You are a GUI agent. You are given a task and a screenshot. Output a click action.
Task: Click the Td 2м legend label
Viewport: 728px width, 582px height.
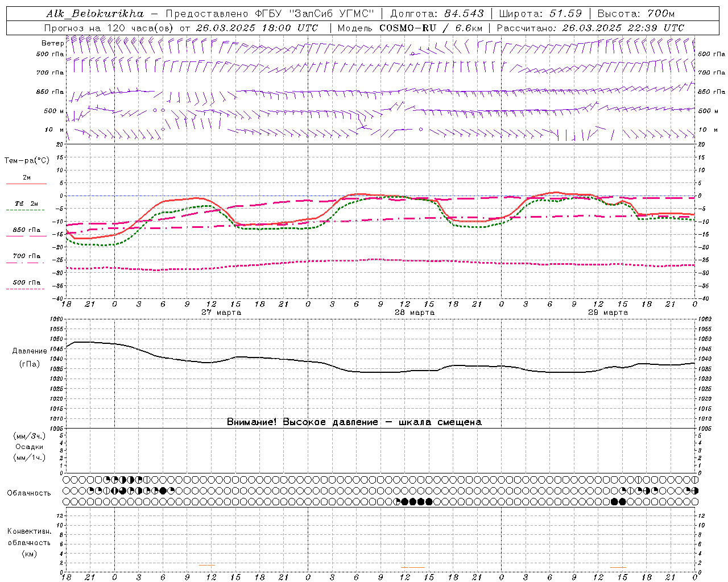[26, 203]
